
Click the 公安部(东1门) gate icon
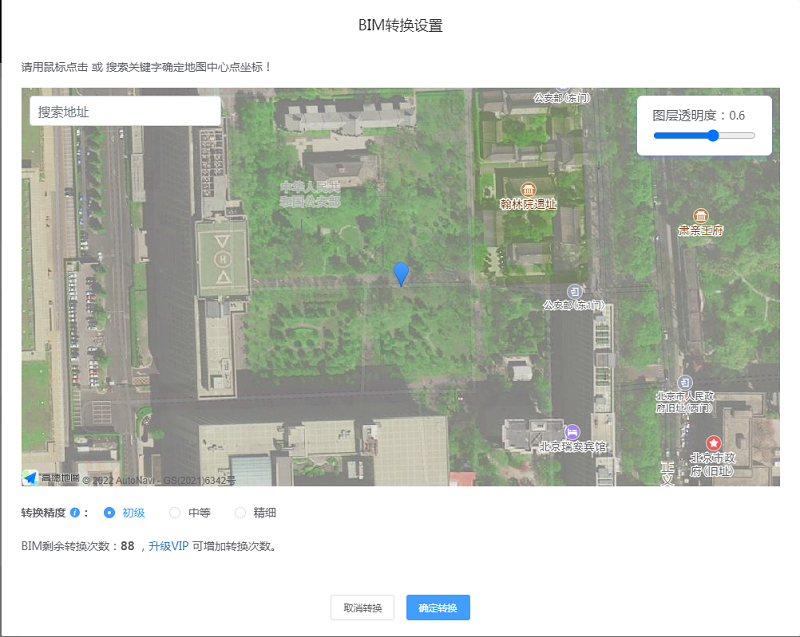pyautogui.click(x=575, y=292)
